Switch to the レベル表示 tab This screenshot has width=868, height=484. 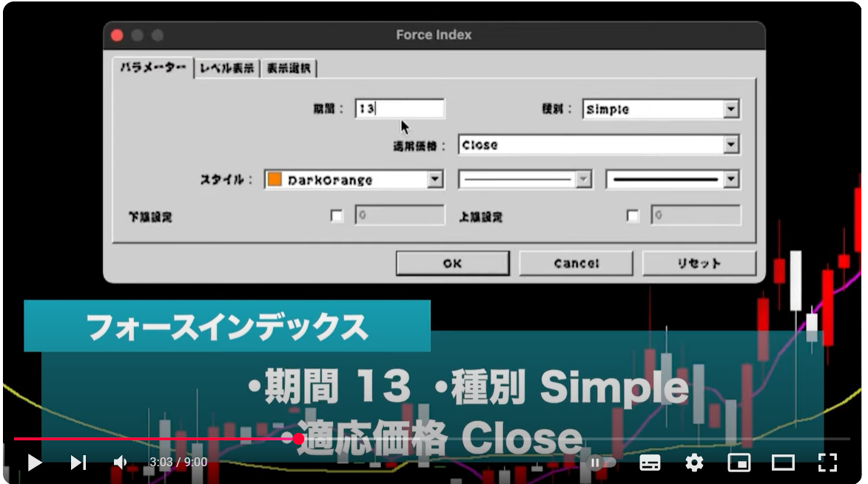(x=227, y=68)
